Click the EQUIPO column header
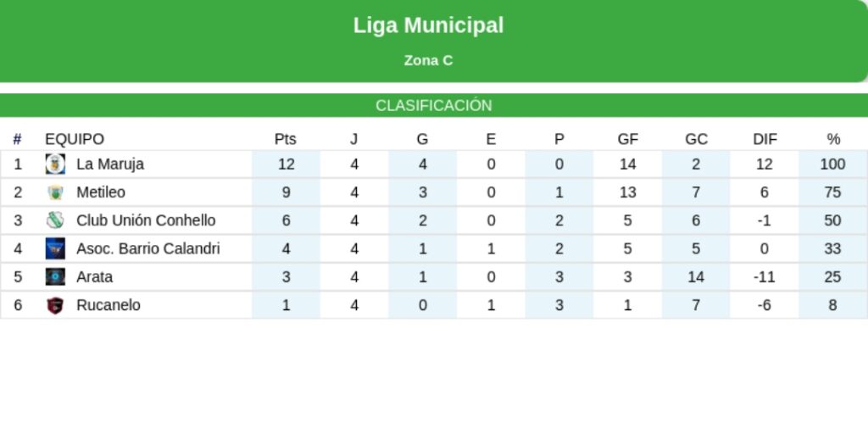The image size is (868, 434). (75, 139)
